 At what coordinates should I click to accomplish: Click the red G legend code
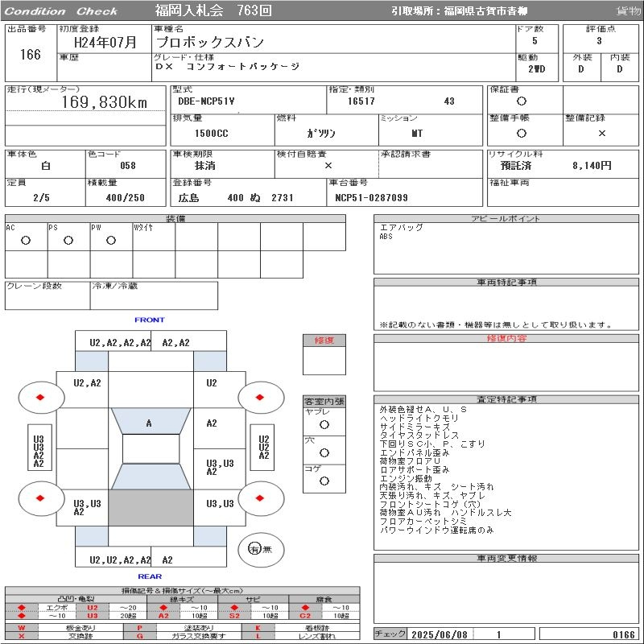click(139, 636)
